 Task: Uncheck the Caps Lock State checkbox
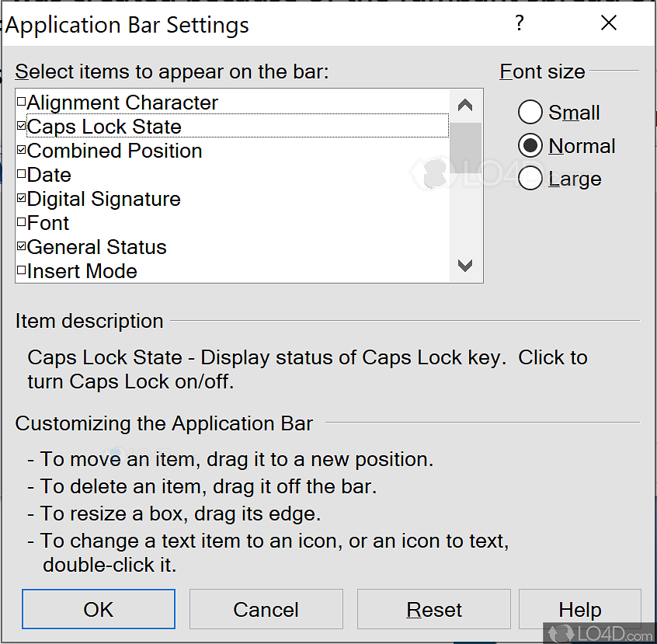(22, 127)
